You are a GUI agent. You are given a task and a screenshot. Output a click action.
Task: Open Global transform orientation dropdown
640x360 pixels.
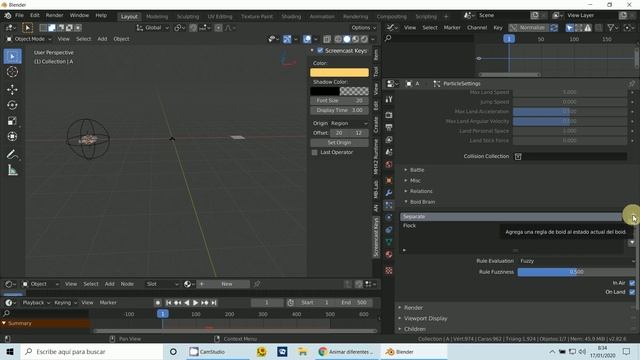(x=153, y=28)
